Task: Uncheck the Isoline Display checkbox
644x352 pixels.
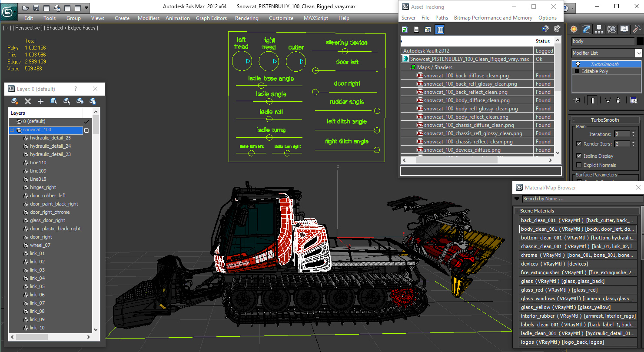Action: tap(579, 156)
